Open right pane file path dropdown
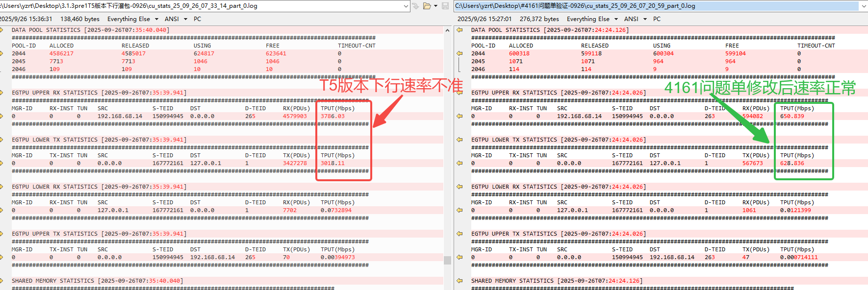868x290 pixels. pyautogui.click(x=863, y=6)
